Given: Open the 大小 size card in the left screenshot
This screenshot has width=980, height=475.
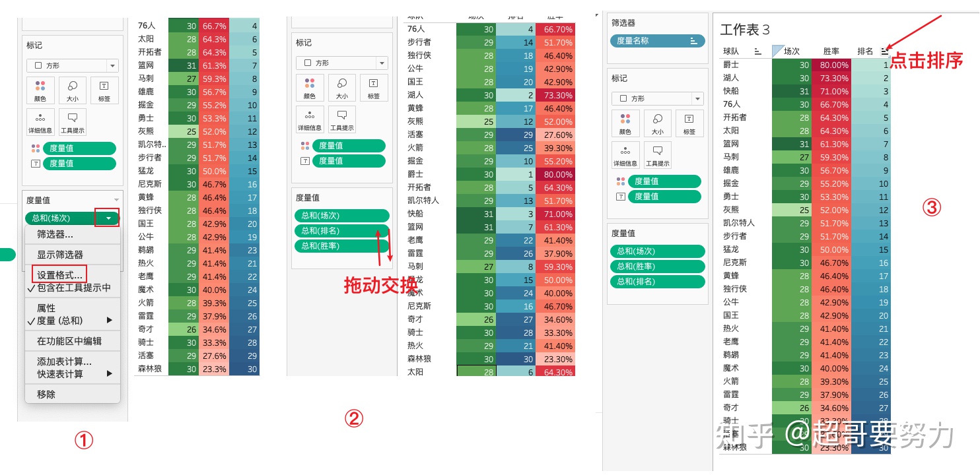Looking at the screenshot, I should tap(73, 90).
